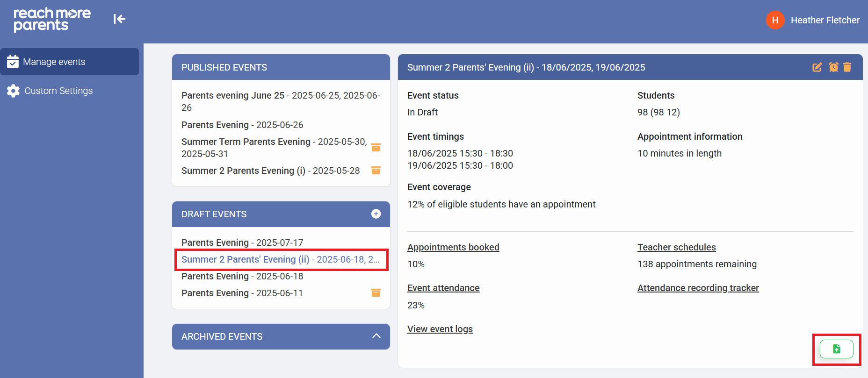This screenshot has height=378, width=868.
Task: Archive Summer Term Parents Evening event
Action: click(376, 148)
